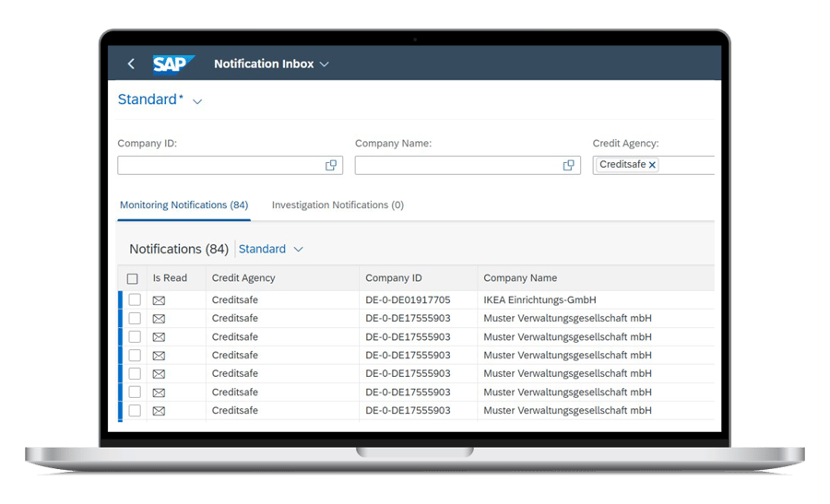Screen dimensions: 830x504
Task: Click envelope icon in fifth notification row
Action: point(159,374)
